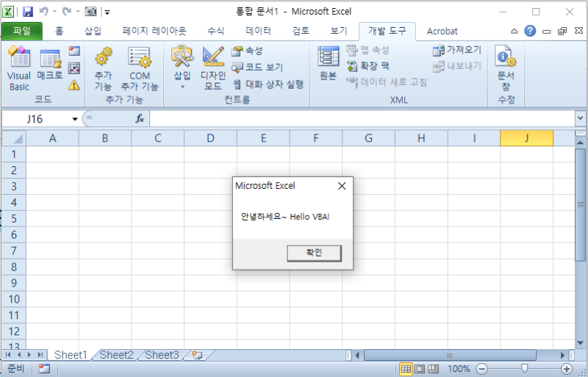Open the 파일 file tab
588x377 pixels.
point(22,31)
